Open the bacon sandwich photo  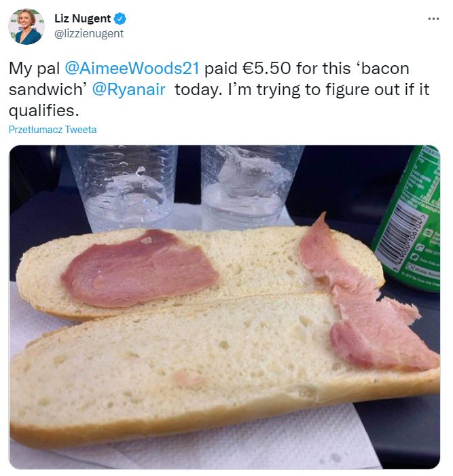click(x=225, y=307)
